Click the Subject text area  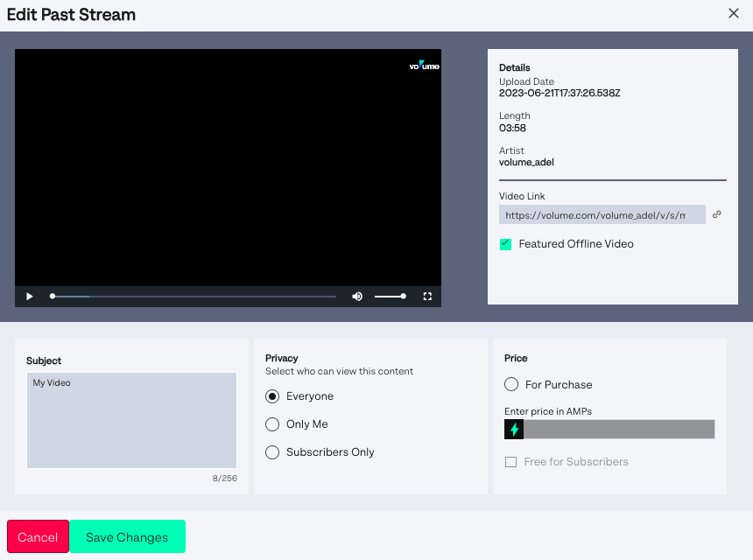click(x=131, y=420)
